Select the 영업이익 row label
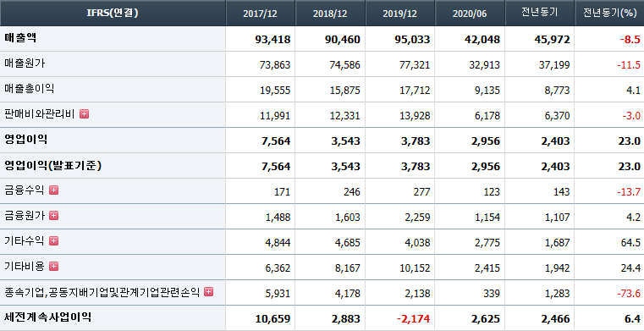Viewport: 644px width, 331px height. [x=26, y=140]
